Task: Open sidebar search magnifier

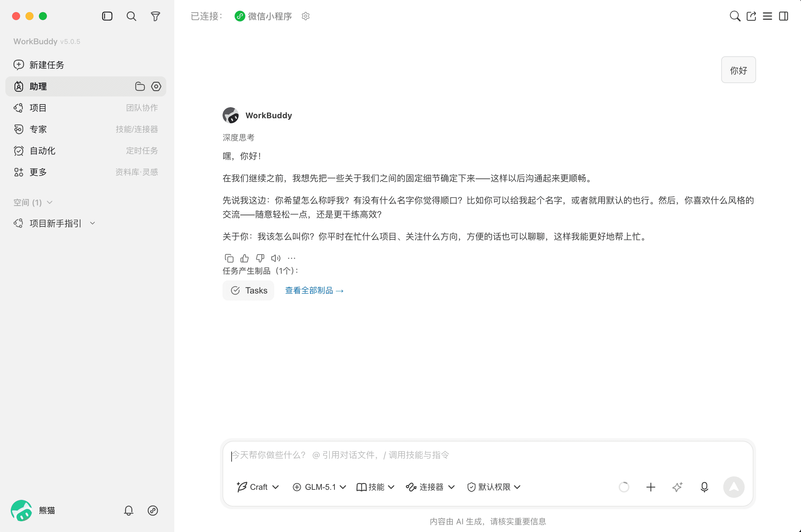Action: point(131,16)
